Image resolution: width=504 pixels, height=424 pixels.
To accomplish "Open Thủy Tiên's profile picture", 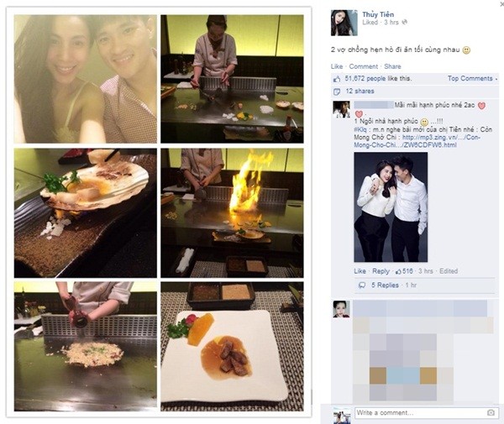I will tap(344, 23).
